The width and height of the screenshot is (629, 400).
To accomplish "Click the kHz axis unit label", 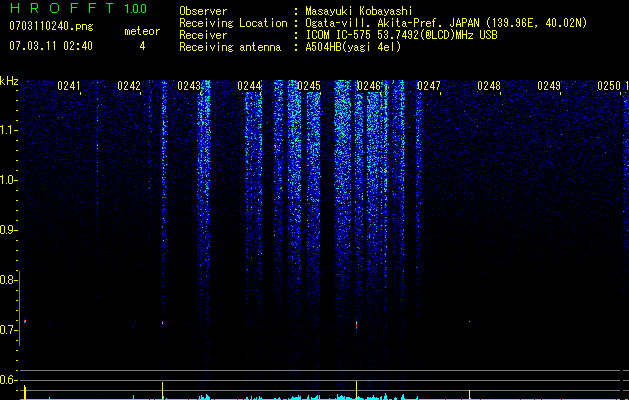I will [x=9, y=81].
